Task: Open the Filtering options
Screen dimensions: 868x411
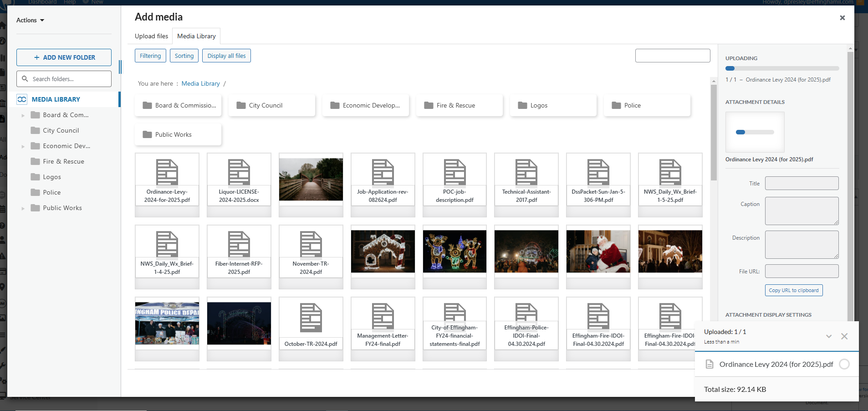Action: click(x=150, y=56)
